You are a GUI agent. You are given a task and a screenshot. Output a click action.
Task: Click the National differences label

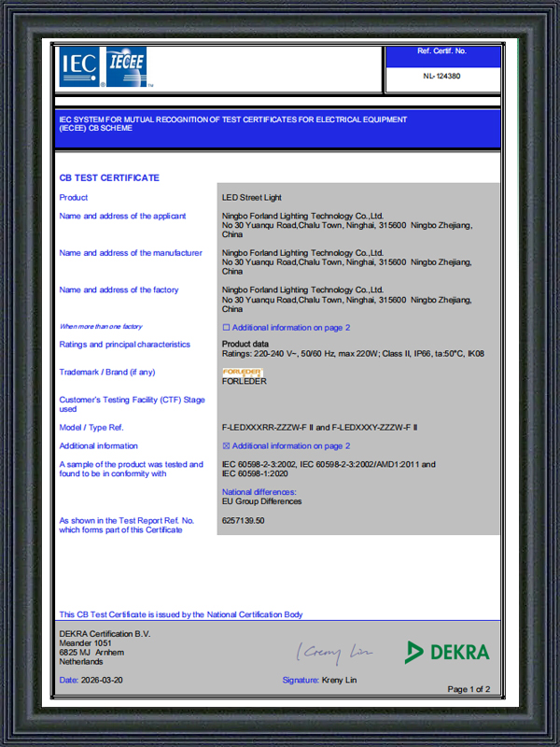(x=259, y=492)
